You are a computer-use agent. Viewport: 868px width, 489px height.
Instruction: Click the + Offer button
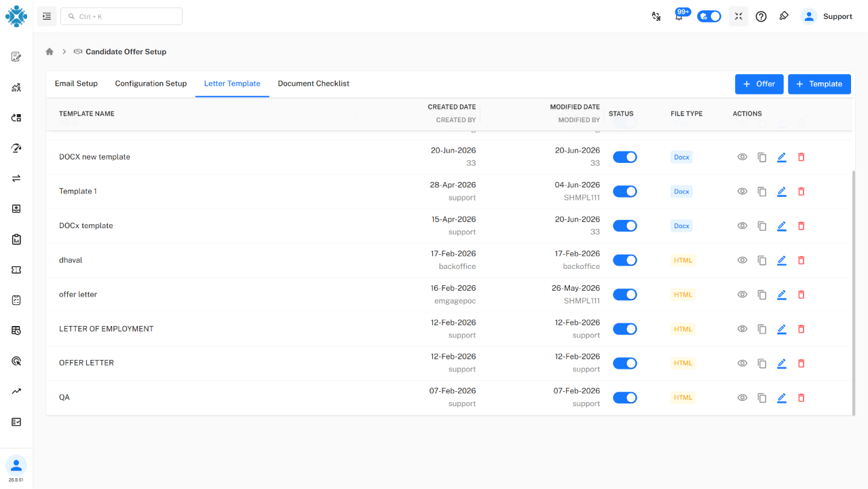[x=759, y=84]
